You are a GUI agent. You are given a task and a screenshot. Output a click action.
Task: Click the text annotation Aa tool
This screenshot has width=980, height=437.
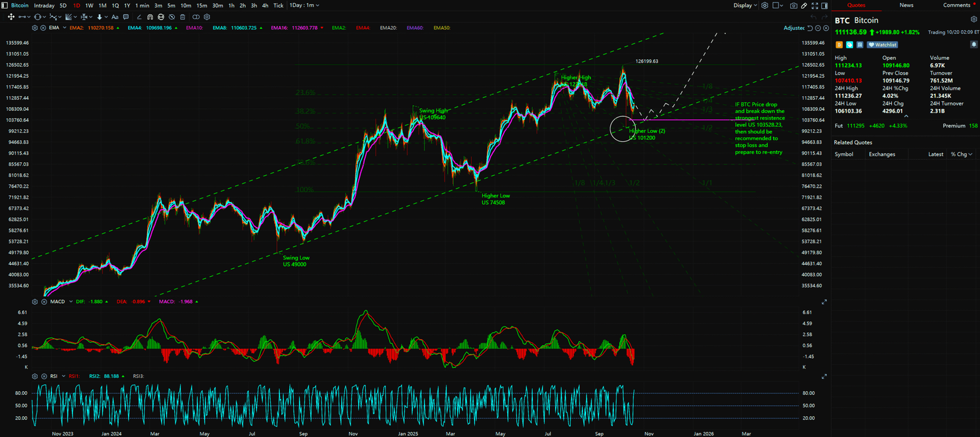tap(115, 17)
